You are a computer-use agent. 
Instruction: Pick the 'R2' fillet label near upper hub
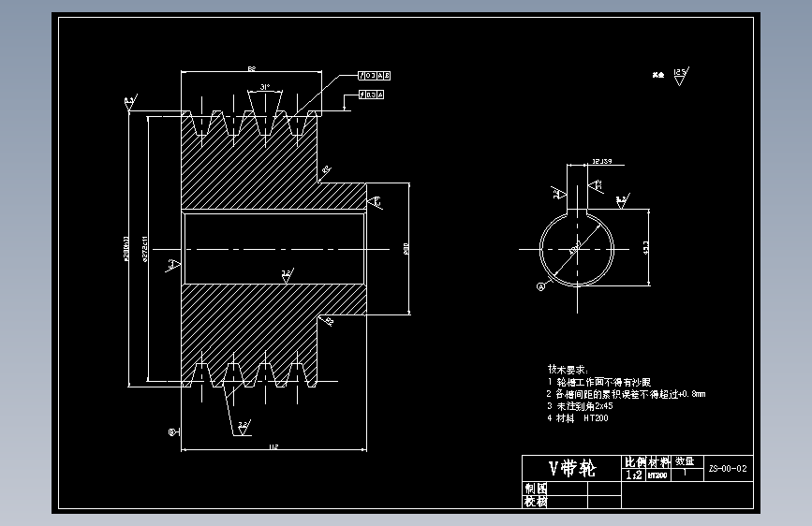point(326,169)
